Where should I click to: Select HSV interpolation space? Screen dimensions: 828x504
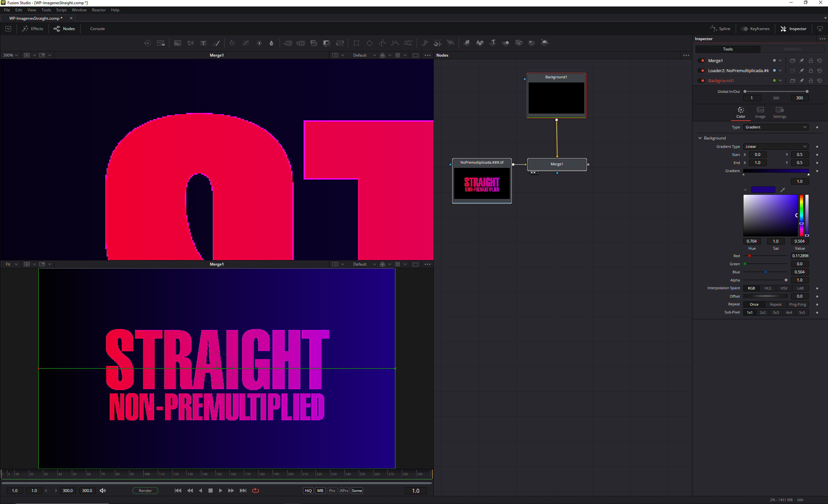pos(784,288)
